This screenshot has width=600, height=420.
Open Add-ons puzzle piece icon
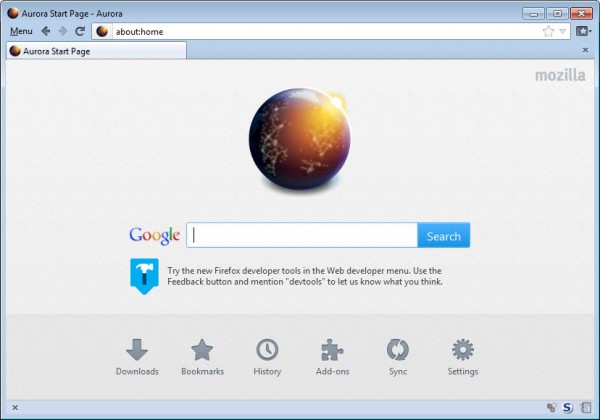(332, 349)
